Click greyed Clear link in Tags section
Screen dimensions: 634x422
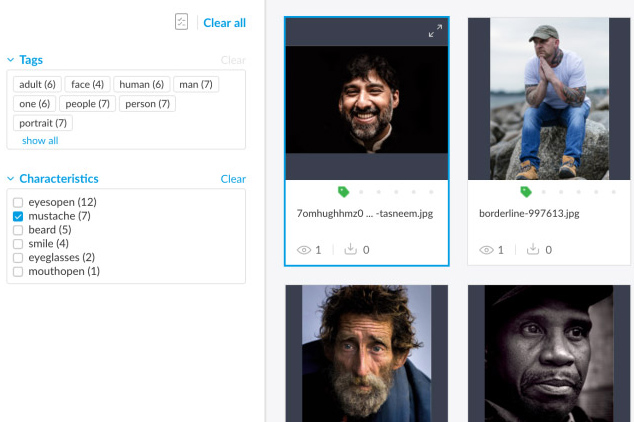pyautogui.click(x=233, y=60)
